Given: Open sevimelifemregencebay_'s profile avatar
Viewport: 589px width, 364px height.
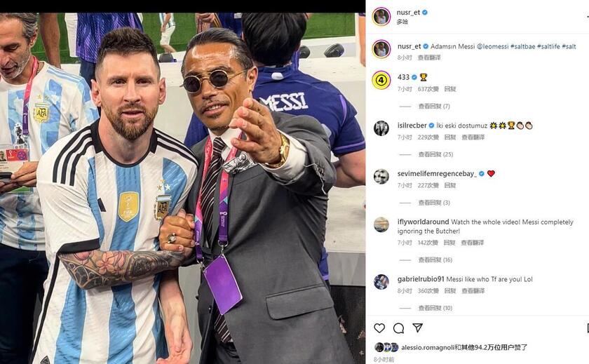Looking at the screenshot, I should (x=381, y=176).
